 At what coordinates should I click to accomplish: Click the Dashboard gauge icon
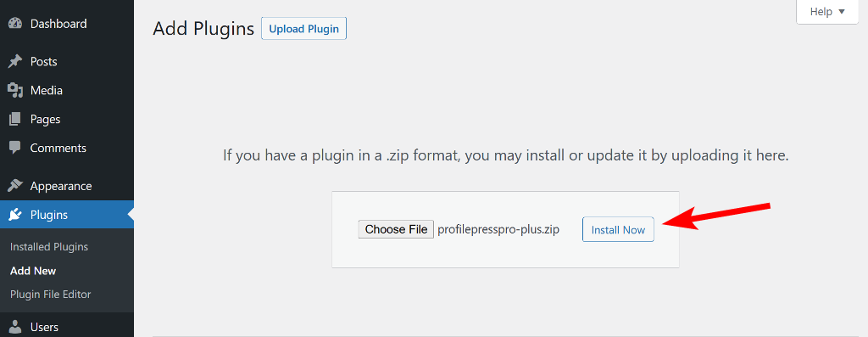click(x=15, y=24)
